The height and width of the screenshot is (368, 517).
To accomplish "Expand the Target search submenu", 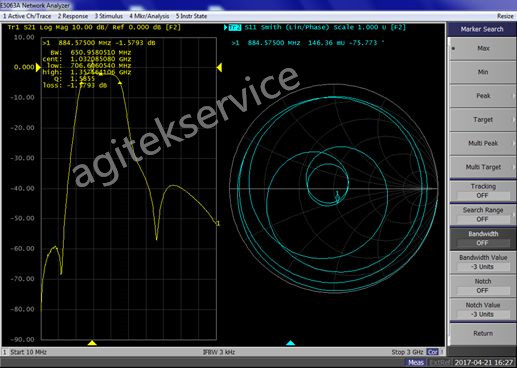I will point(483,120).
